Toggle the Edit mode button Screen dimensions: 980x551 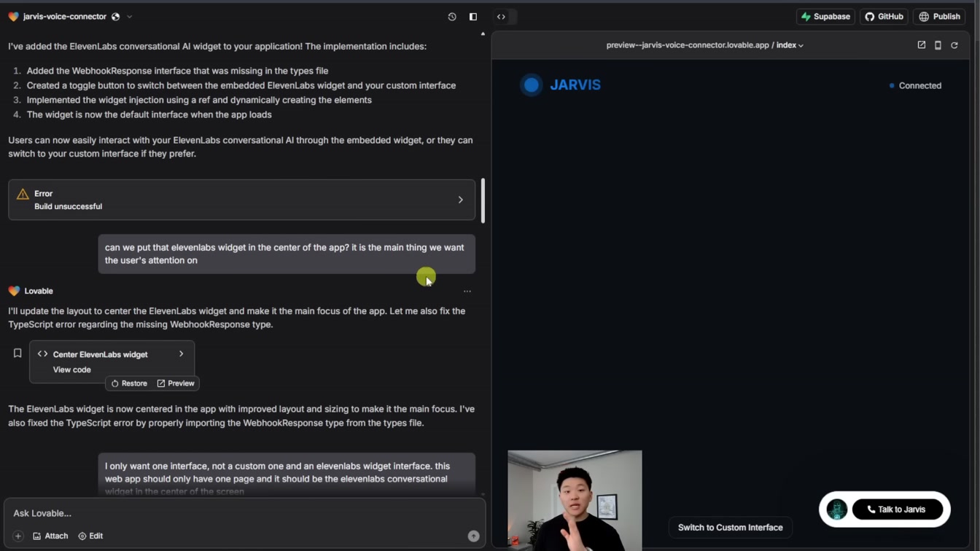(90, 536)
